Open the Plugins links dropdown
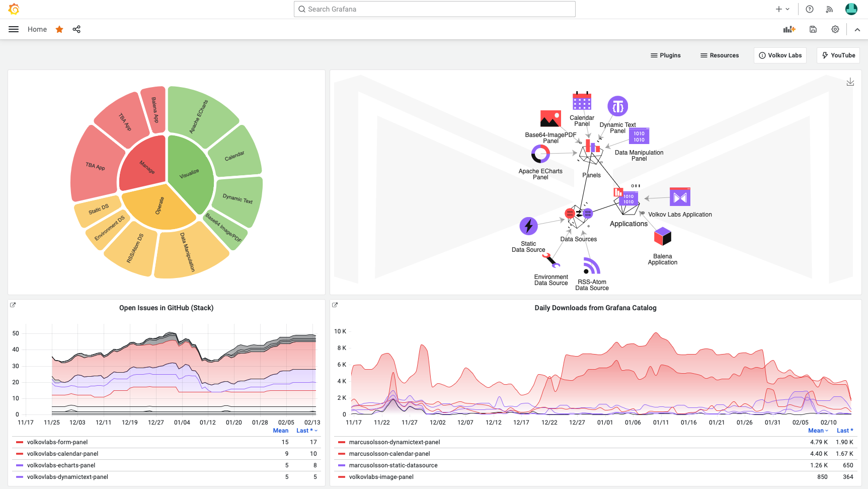The width and height of the screenshot is (868, 489). (x=666, y=55)
